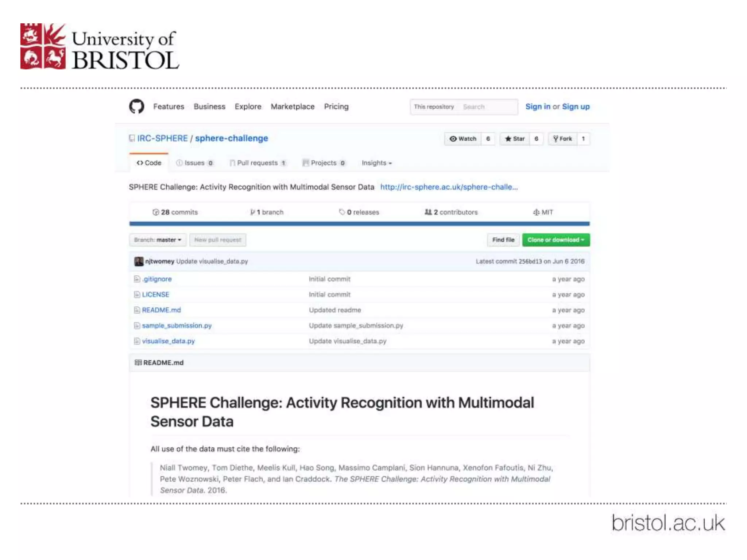The image size is (747, 560).
Task: Click the repository search field
Action: click(x=464, y=107)
